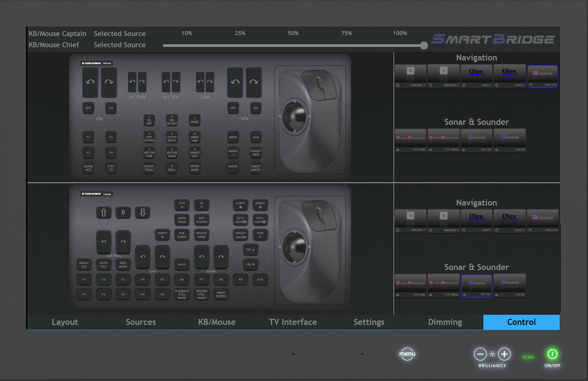This screenshot has height=381, width=588.
Task: Choose the bottom Sonar FSV-25S source
Action: click(476, 286)
